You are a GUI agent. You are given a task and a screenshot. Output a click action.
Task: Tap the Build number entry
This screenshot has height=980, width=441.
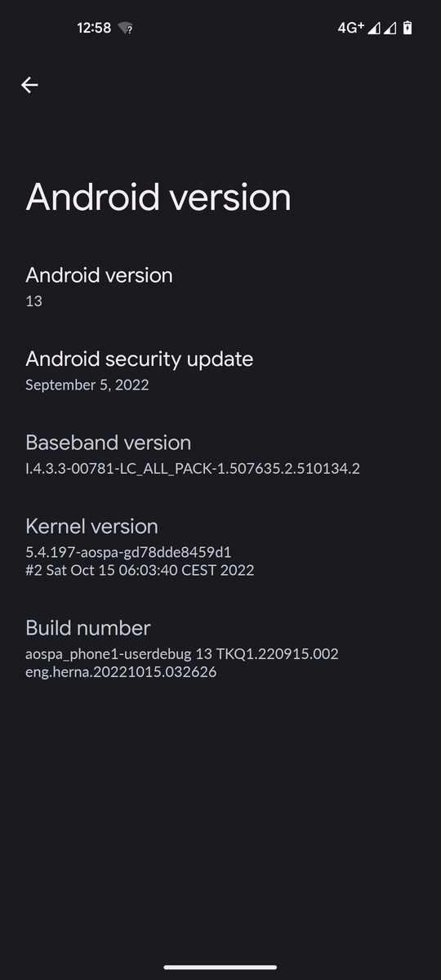(220, 648)
